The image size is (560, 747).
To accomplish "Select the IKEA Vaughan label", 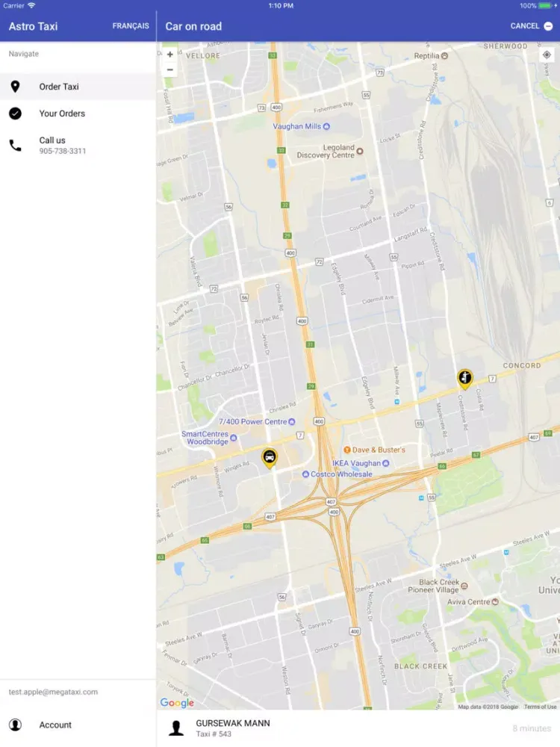I will coord(361,463).
